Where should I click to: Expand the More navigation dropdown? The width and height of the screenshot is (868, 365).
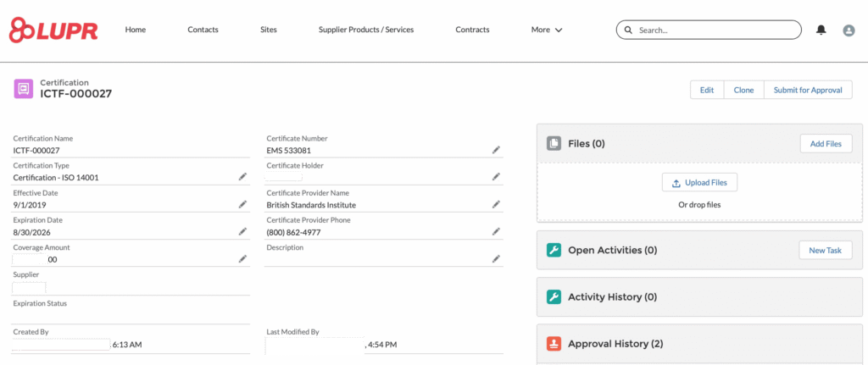pyautogui.click(x=547, y=30)
